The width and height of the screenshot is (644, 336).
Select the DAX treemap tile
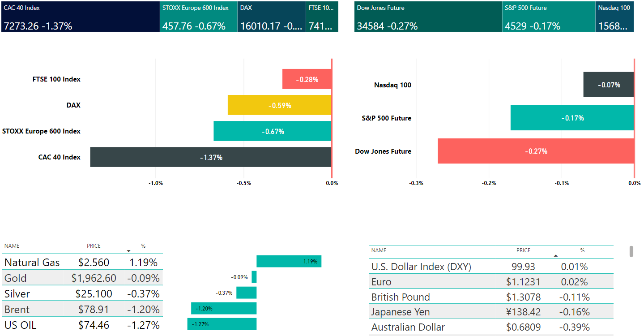click(272, 17)
